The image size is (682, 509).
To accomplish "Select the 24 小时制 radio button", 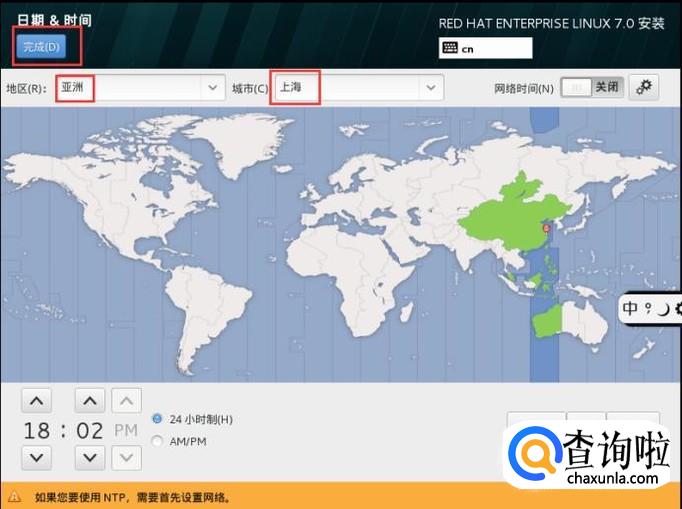I will pos(157,419).
